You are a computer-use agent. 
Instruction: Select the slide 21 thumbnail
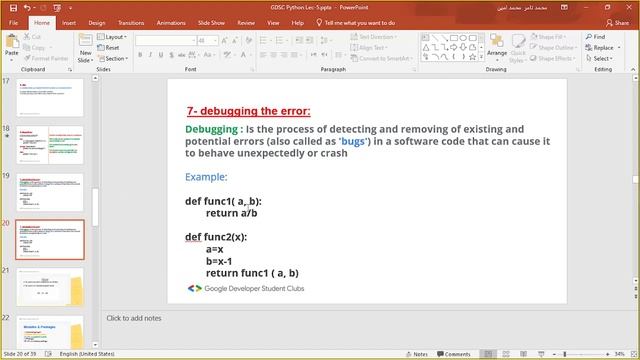point(50,287)
